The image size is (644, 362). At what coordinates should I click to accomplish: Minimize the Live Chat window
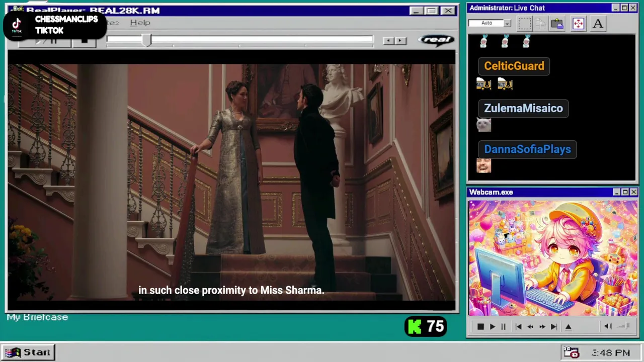[x=616, y=8]
